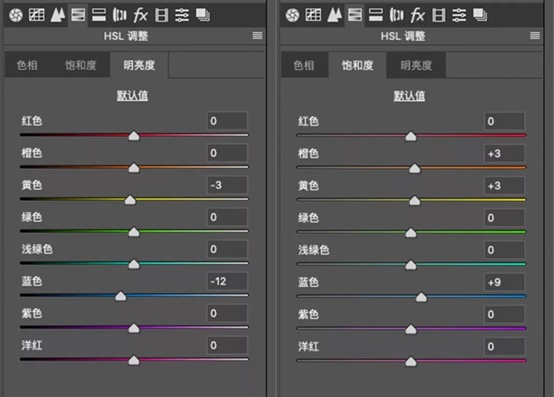This screenshot has width=554, height=397.
Task: Click 蓝色 luminance field showing -12
Action: (x=227, y=281)
